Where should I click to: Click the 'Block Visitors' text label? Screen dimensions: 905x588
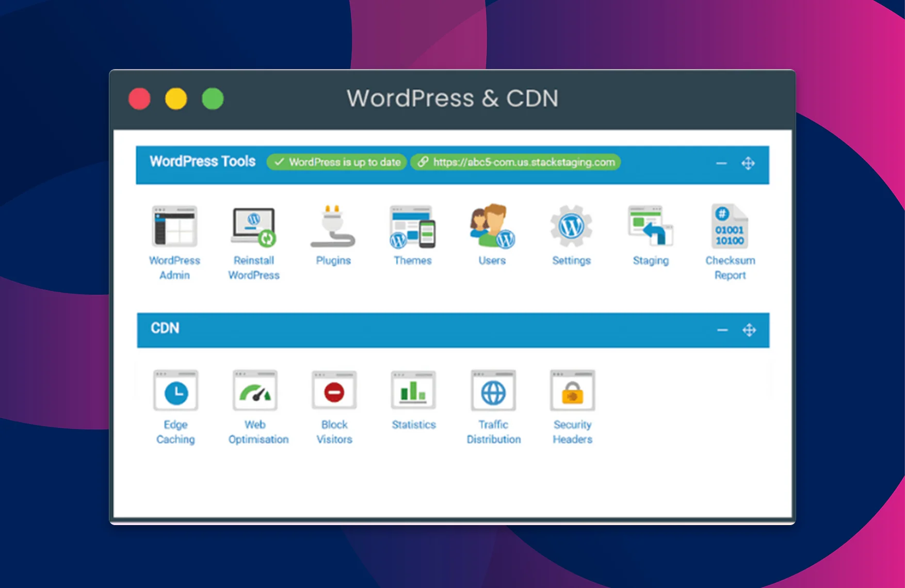tap(334, 432)
